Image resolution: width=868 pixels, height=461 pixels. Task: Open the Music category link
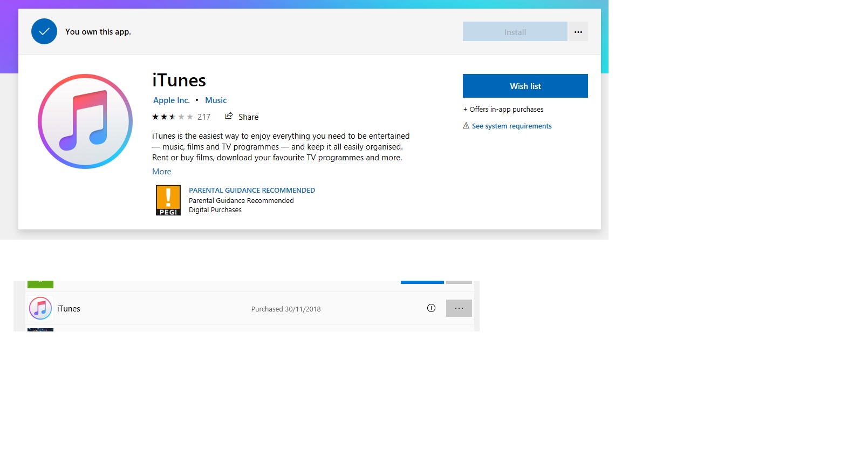[216, 100]
